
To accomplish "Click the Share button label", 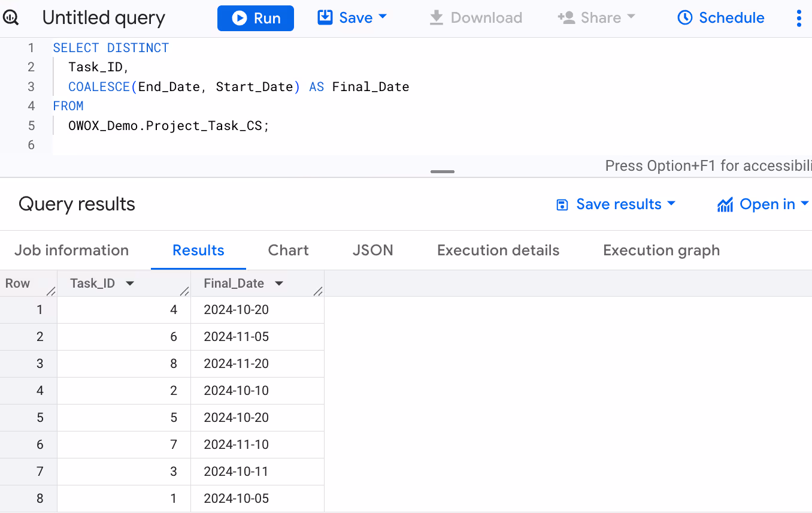I will (601, 18).
